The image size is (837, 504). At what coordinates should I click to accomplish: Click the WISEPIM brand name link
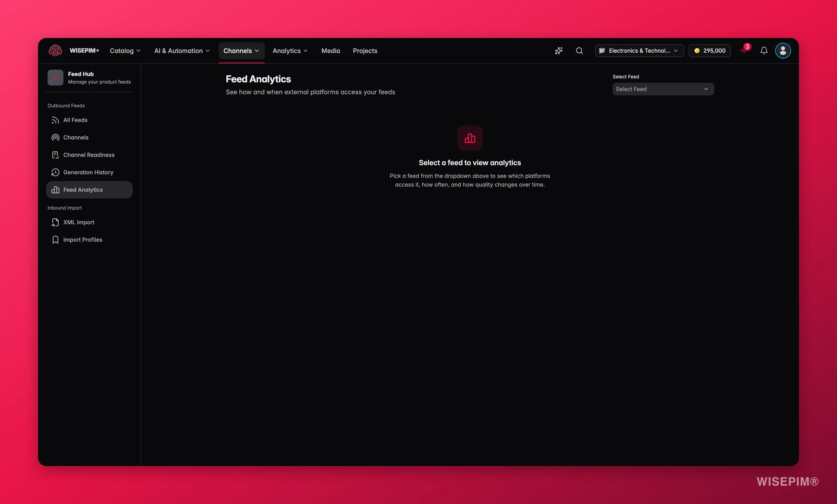coord(84,51)
